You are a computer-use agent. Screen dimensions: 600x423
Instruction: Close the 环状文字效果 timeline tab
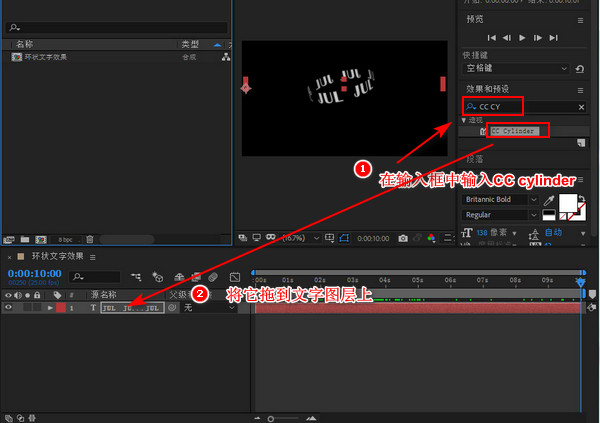(9, 257)
